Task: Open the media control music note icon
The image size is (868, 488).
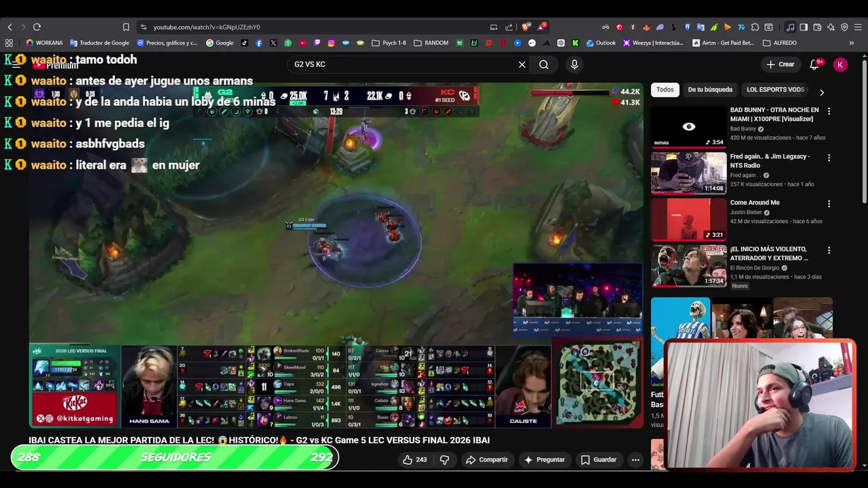Action: tap(790, 27)
